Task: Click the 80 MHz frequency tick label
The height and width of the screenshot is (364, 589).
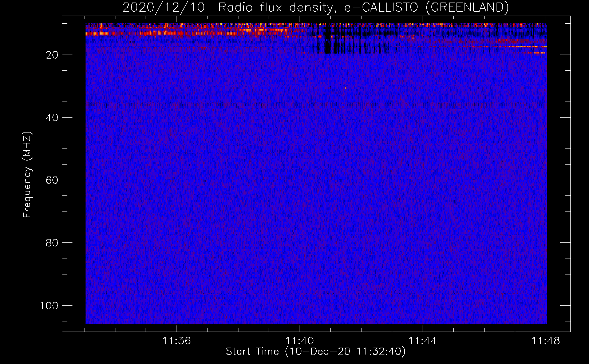Action: point(52,243)
